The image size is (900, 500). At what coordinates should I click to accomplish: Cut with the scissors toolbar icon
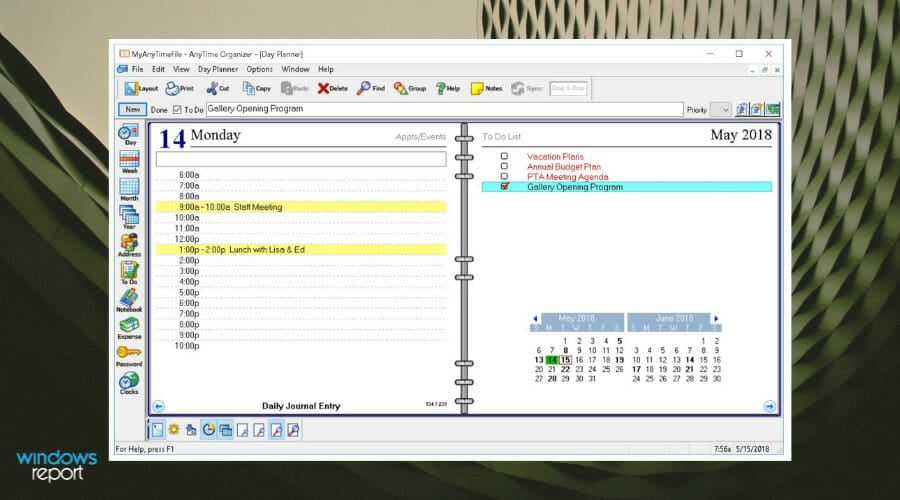point(218,88)
